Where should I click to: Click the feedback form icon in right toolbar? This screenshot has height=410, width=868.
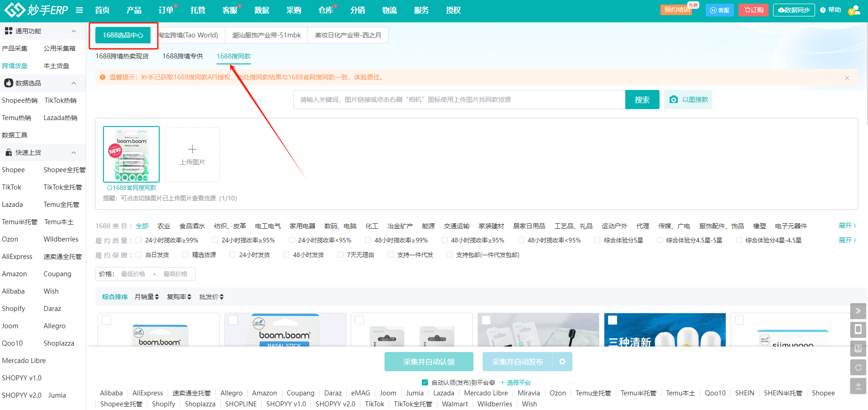coord(858,348)
